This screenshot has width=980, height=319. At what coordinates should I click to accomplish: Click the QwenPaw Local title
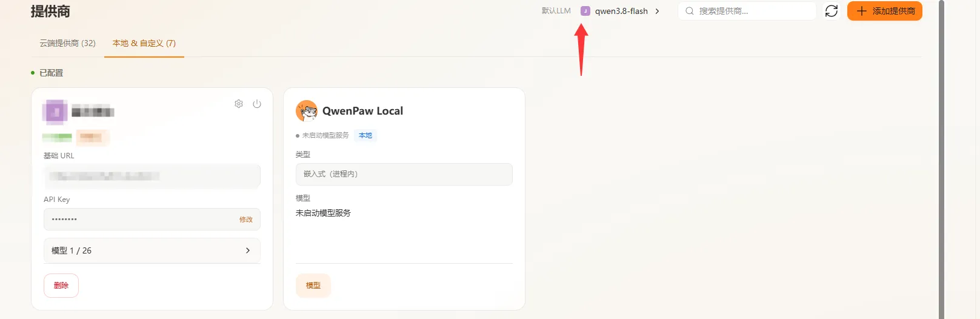click(362, 111)
